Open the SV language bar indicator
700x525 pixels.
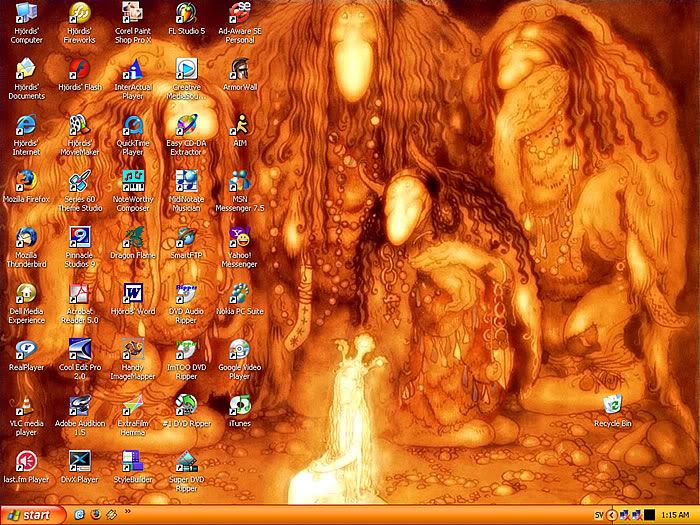599,516
